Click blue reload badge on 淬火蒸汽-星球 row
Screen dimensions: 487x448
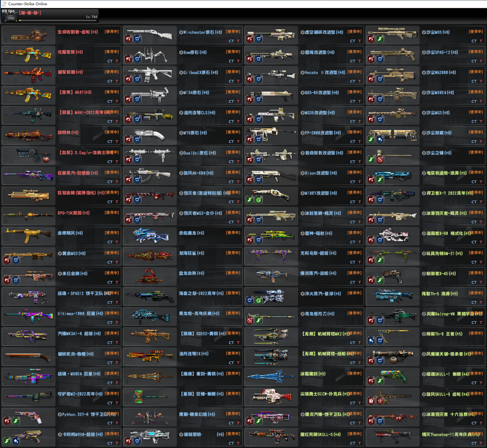(x=250, y=300)
